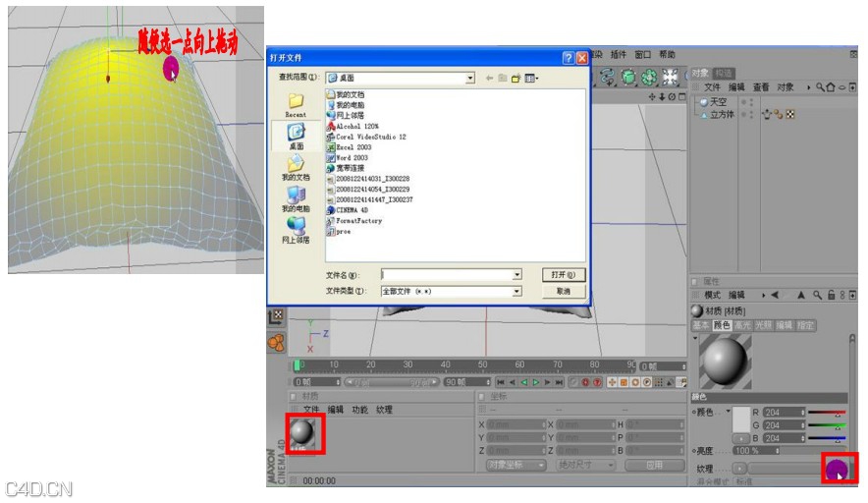Select 网上邻居 in the dialog places sidebar
The image size is (868, 503).
(x=296, y=231)
